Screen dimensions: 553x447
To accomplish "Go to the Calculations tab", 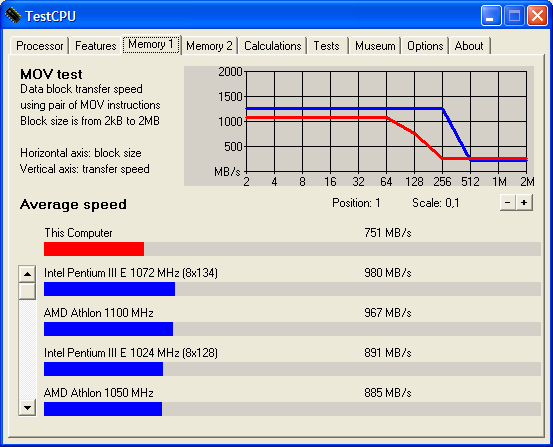I will (273, 46).
